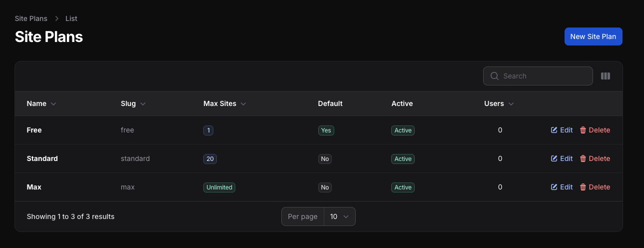Click the New Site Plan button
Viewport: 644px width, 248px height.
[593, 36]
